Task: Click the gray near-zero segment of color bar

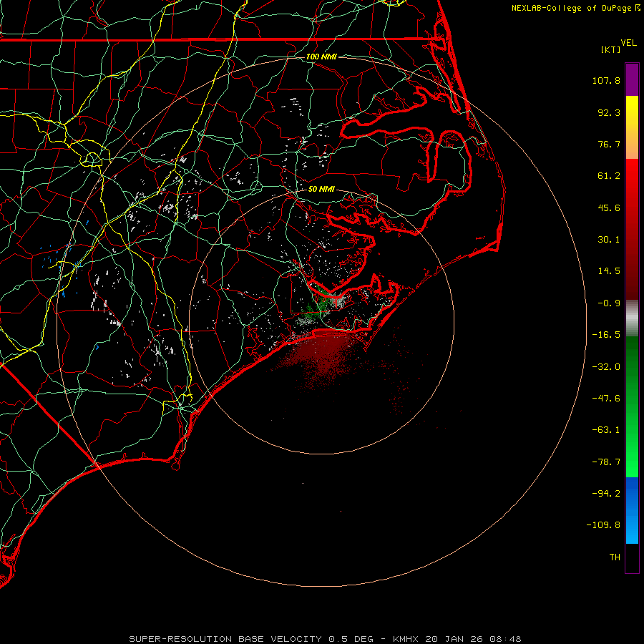Action: (632, 318)
